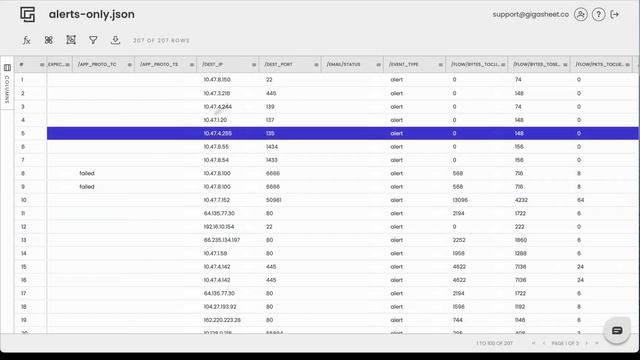Click the 207 of 207 rows counter

coord(161,40)
